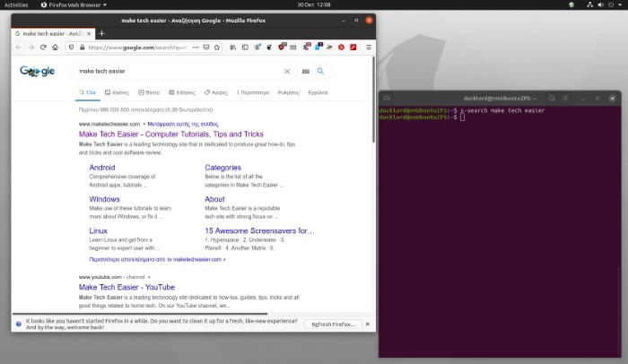
Task: Close the 'make tech easier' tab
Action: click(x=89, y=34)
